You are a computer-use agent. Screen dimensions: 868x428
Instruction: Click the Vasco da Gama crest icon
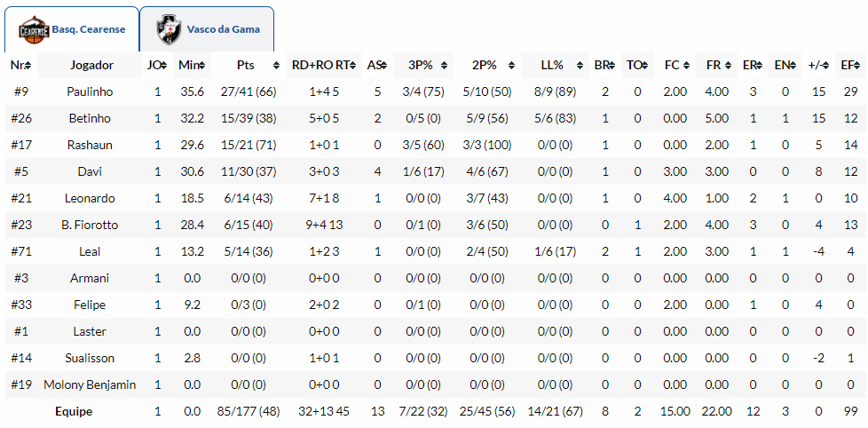(x=168, y=29)
